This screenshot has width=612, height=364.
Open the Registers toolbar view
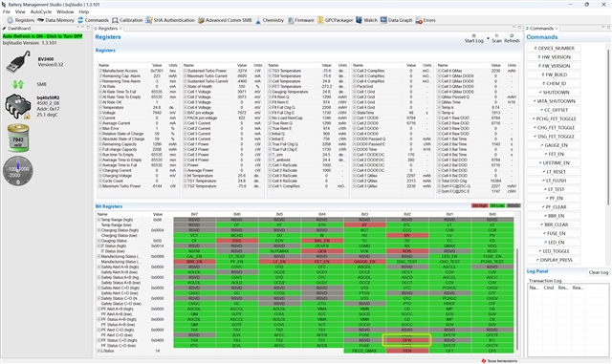21,20
